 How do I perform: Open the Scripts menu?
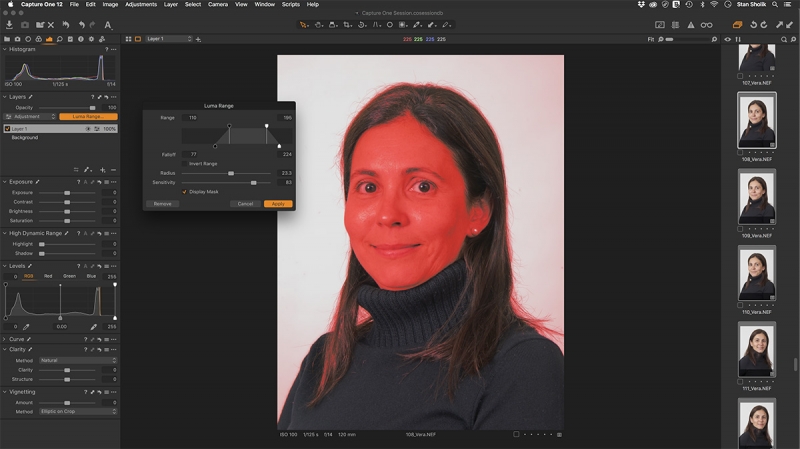pyautogui.click(x=291, y=4)
